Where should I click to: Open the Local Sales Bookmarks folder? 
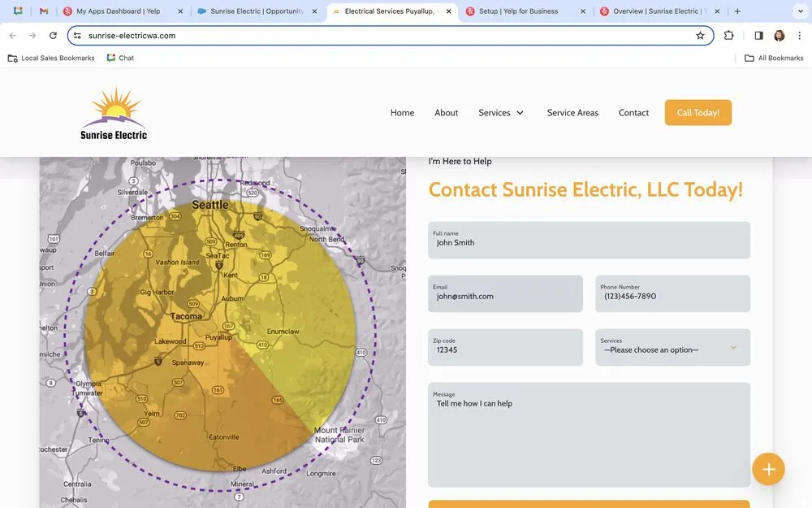tap(51, 58)
